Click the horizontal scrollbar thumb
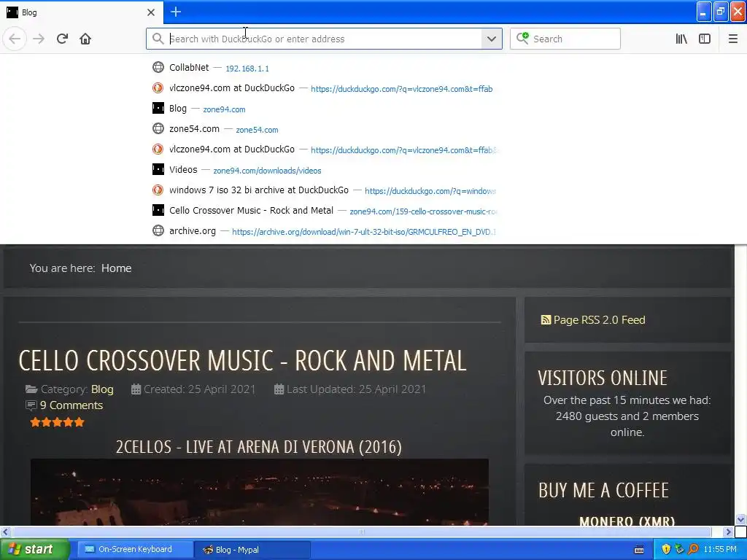Screen dimensions: 747x560 point(362,532)
